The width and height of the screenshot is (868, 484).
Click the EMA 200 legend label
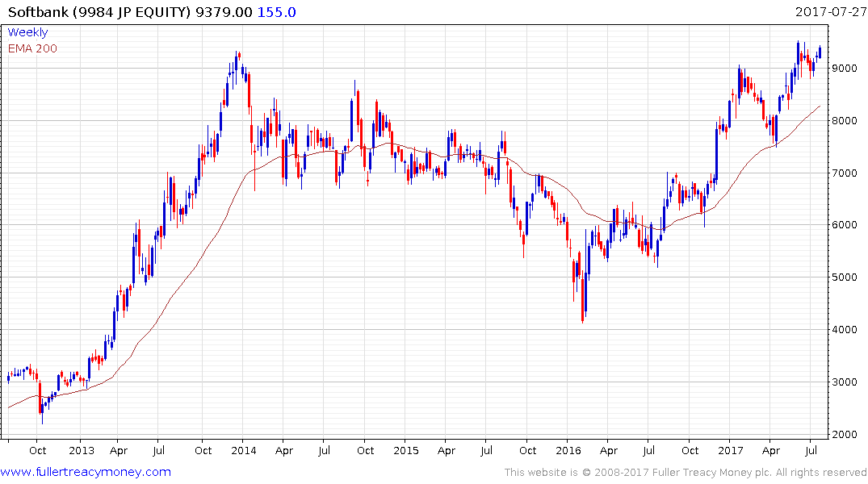[x=32, y=48]
